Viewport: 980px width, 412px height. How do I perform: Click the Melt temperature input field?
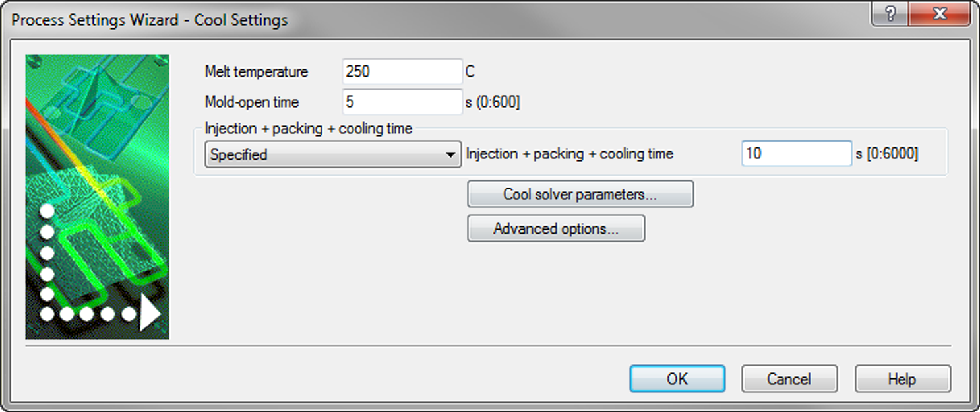coord(402,71)
